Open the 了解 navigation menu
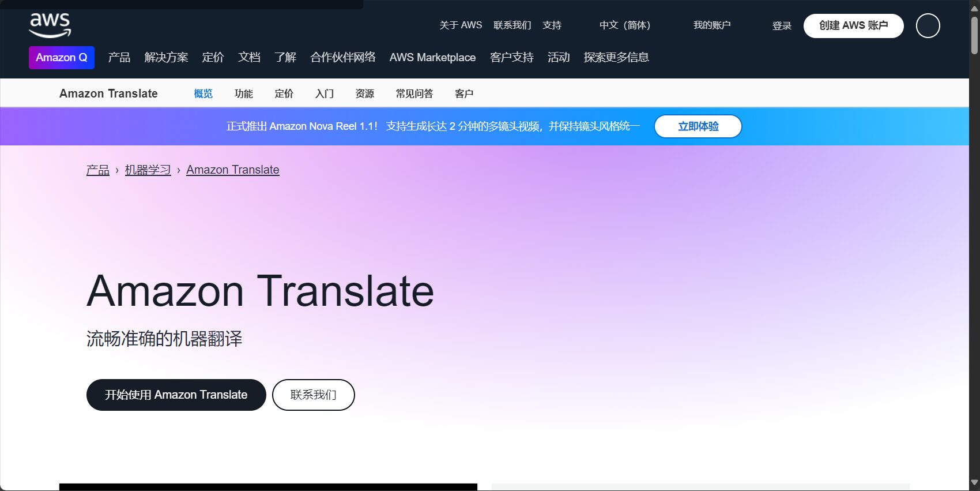Screen dimensions: 980x491 (285, 58)
